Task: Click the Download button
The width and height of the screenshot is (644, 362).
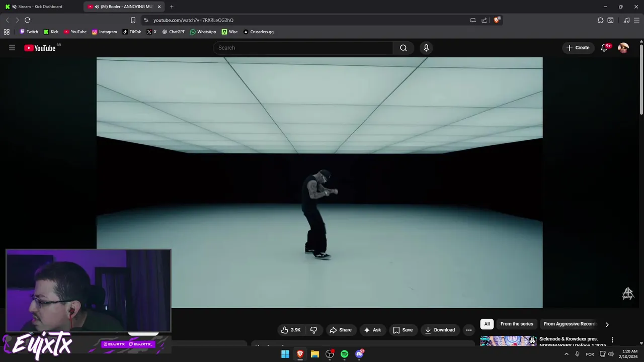Action: tap(440, 330)
